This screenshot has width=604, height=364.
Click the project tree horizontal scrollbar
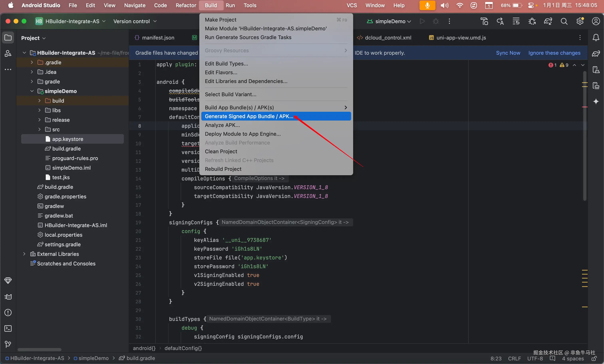coord(39,350)
